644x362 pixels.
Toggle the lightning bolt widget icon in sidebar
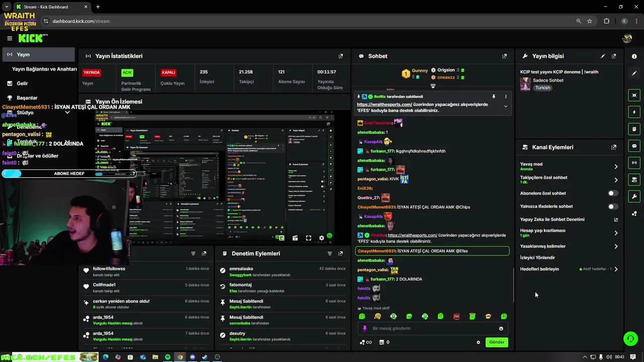coord(634,112)
